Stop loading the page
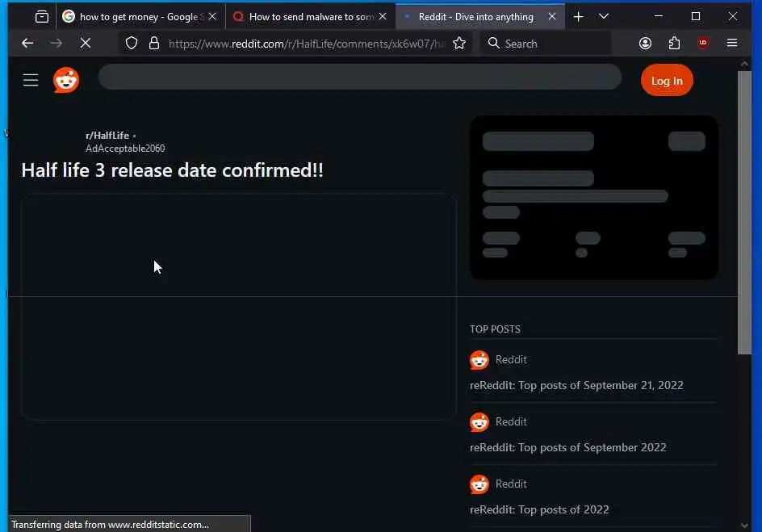 (85, 44)
